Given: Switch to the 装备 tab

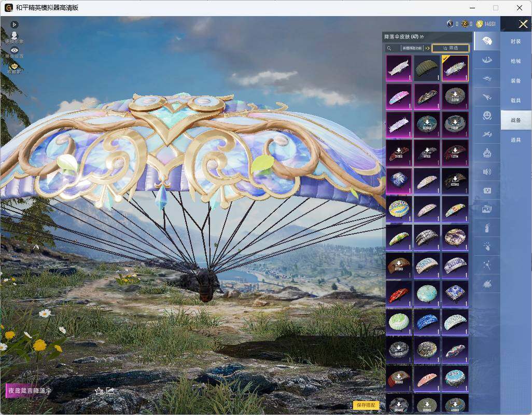Looking at the screenshot, I should (516, 81).
